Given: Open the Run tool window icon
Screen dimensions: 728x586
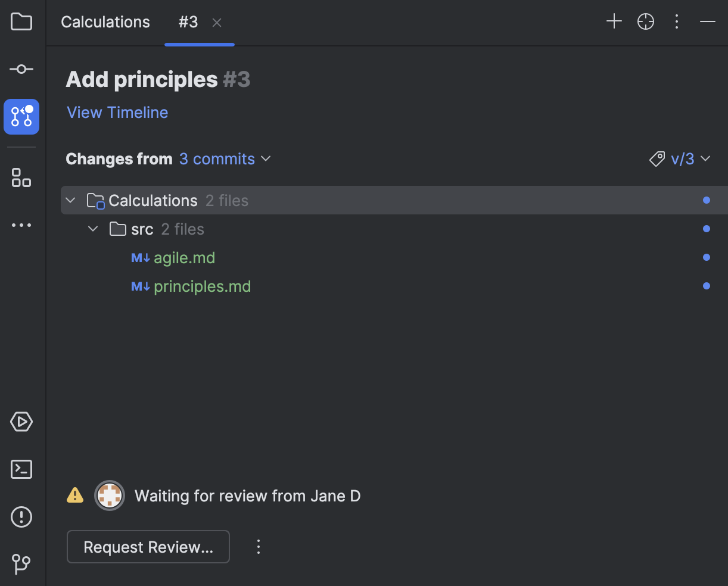Looking at the screenshot, I should (21, 422).
